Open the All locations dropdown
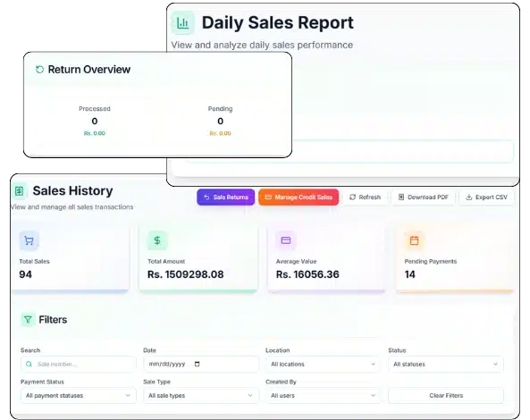Screen dimensions: 530x420 pyautogui.click(x=324, y=364)
